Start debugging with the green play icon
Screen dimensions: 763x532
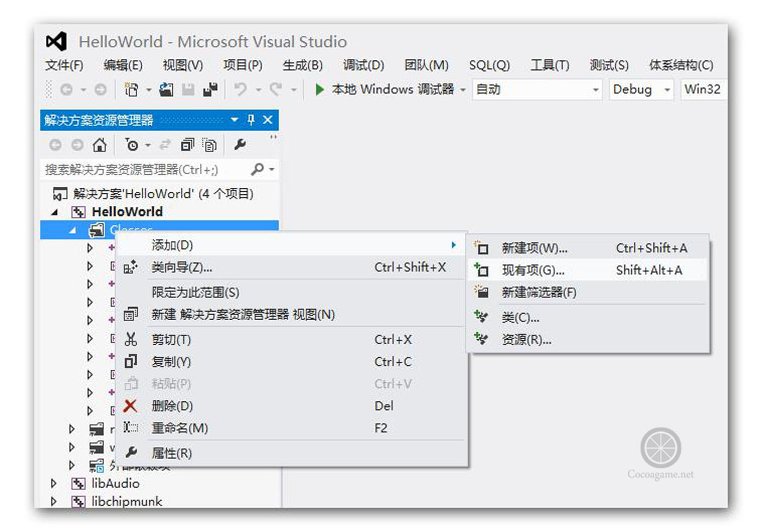click(319, 89)
